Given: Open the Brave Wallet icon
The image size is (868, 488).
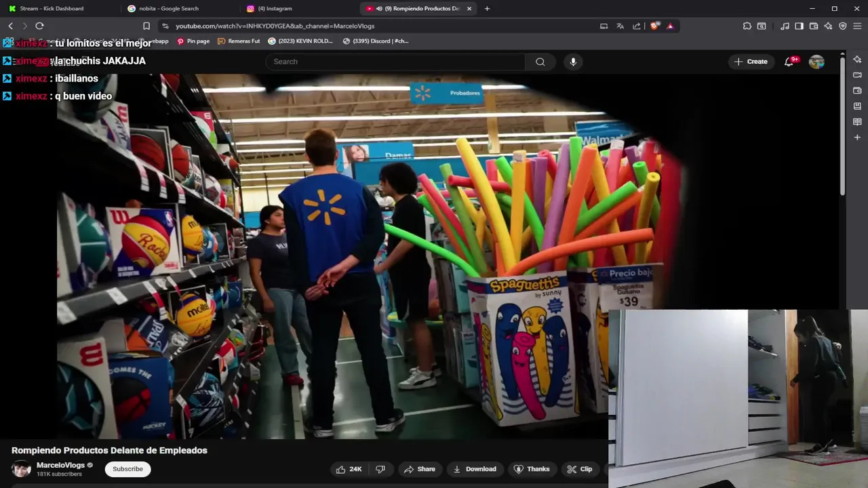Looking at the screenshot, I should point(814,26).
